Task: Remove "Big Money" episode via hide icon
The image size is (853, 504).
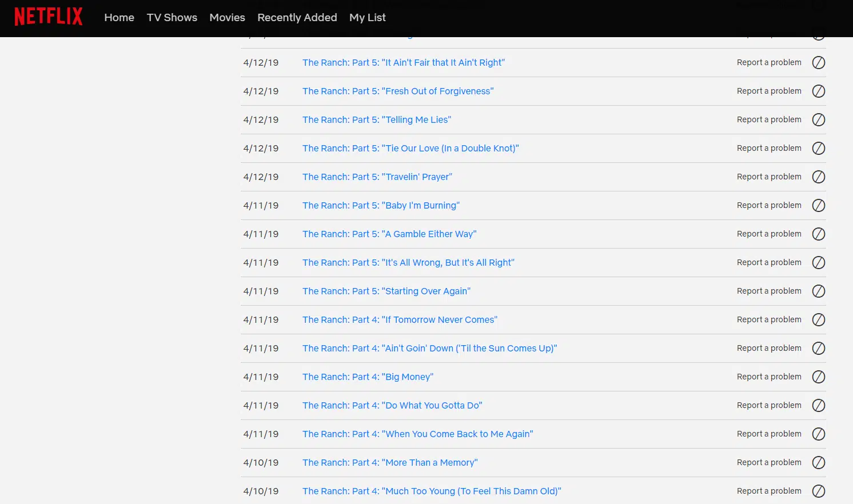Action: pos(819,377)
